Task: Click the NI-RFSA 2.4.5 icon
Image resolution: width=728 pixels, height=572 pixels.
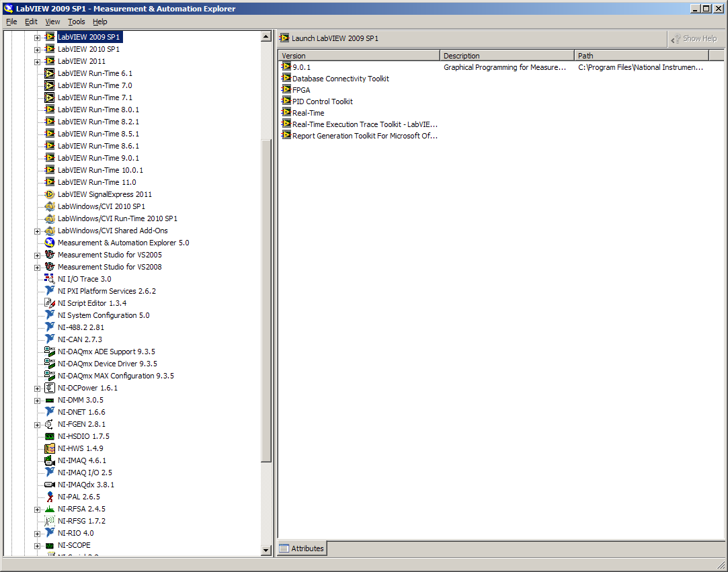Action: click(x=50, y=509)
